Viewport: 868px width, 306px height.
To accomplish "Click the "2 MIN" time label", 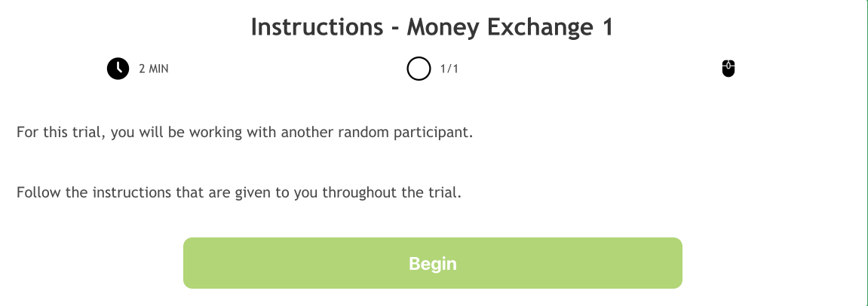I will point(154,69).
